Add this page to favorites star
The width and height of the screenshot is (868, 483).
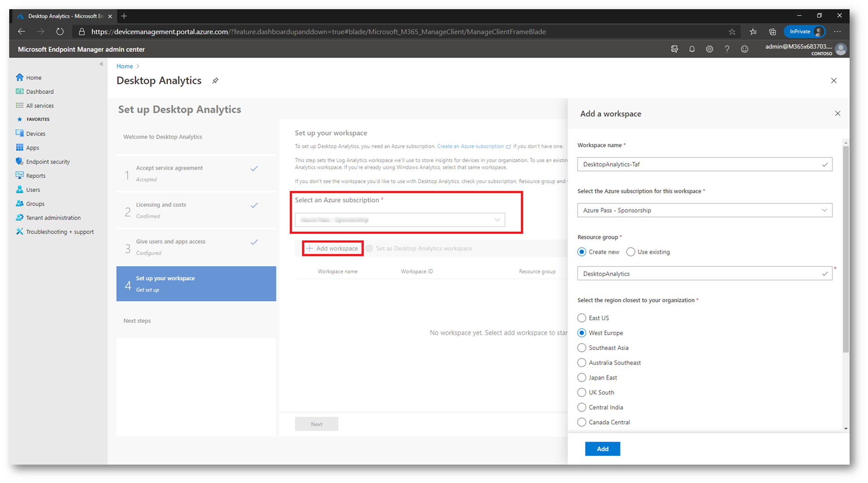pyautogui.click(x=731, y=32)
